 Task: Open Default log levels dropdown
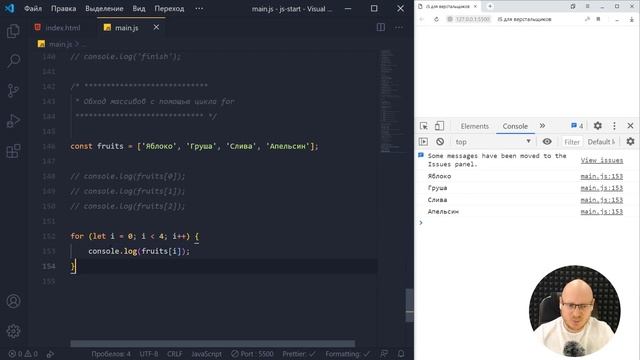pos(601,142)
